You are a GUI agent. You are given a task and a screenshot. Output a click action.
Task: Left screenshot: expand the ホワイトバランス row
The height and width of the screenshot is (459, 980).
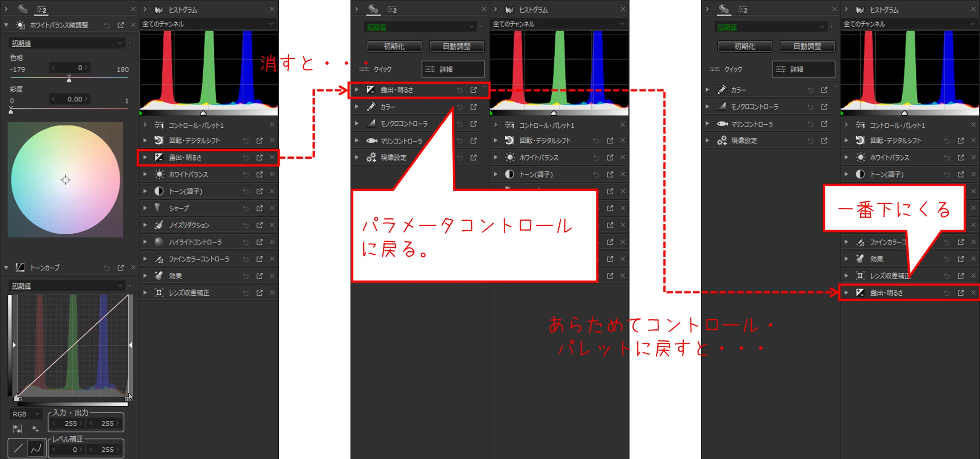[145, 174]
